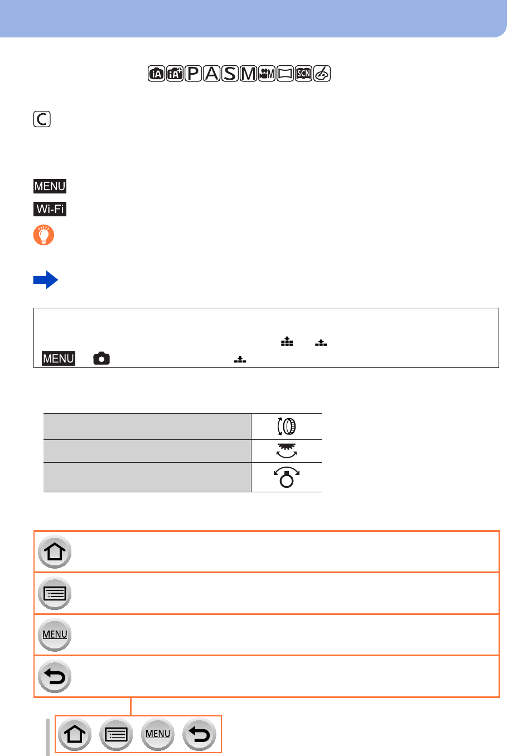Select the Shutter-Priority (S) mode icon
The height and width of the screenshot is (756, 532).
click(230, 74)
